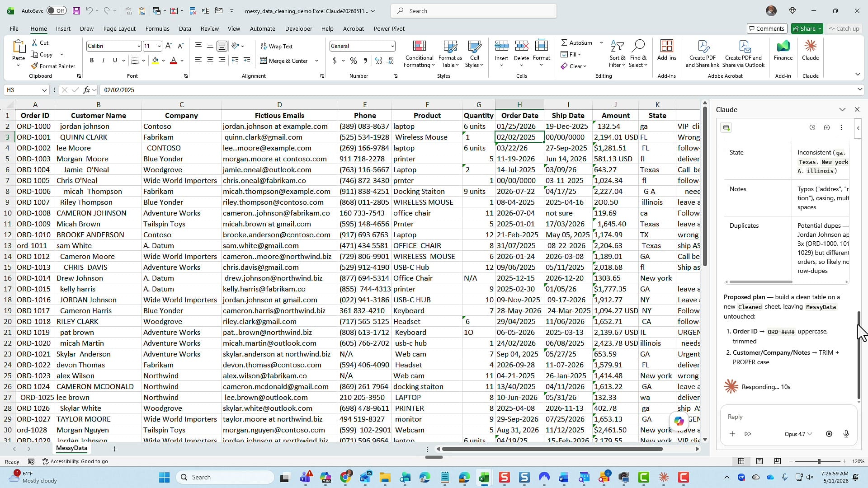Click the MessyData sheet tab
Viewport: 868px width, 488px height.
71,448
